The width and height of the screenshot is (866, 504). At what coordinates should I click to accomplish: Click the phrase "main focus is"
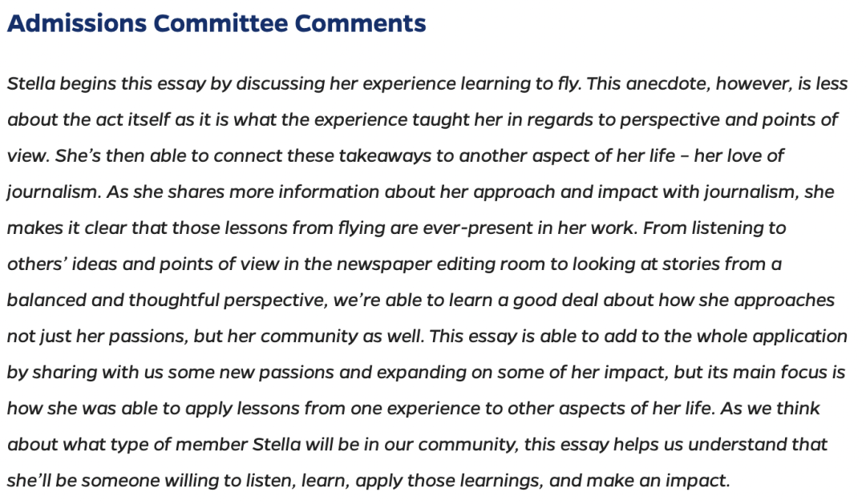click(789, 372)
